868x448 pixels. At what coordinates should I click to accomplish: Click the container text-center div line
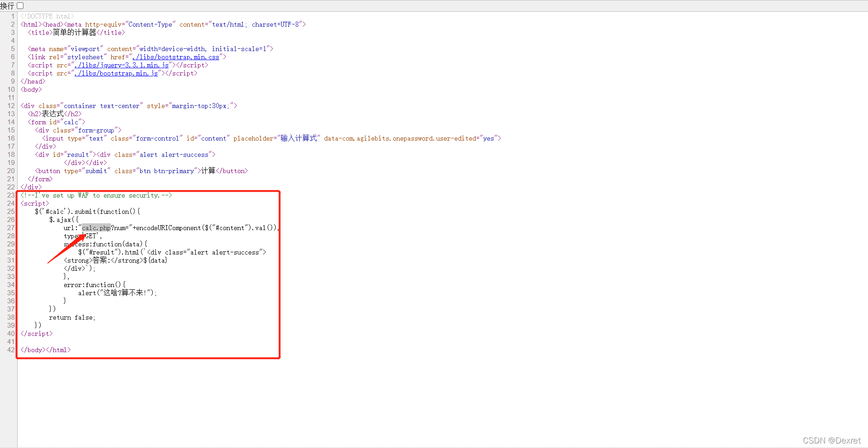point(129,106)
